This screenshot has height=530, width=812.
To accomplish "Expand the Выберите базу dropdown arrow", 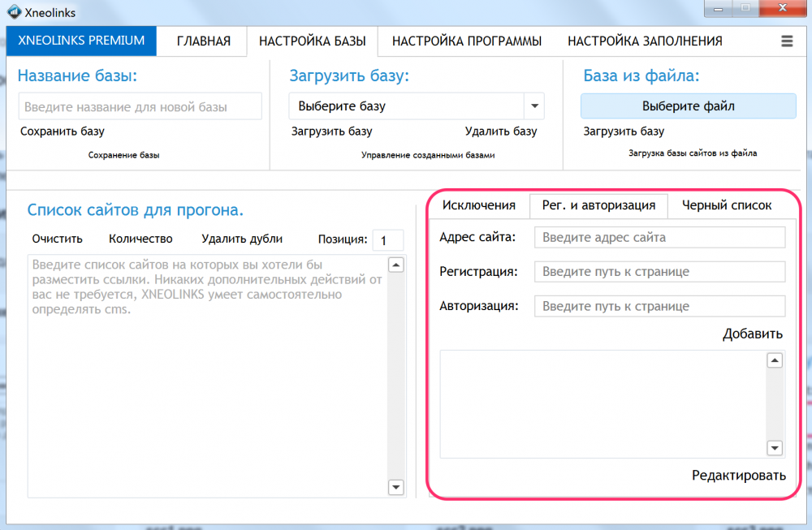I will (x=534, y=106).
